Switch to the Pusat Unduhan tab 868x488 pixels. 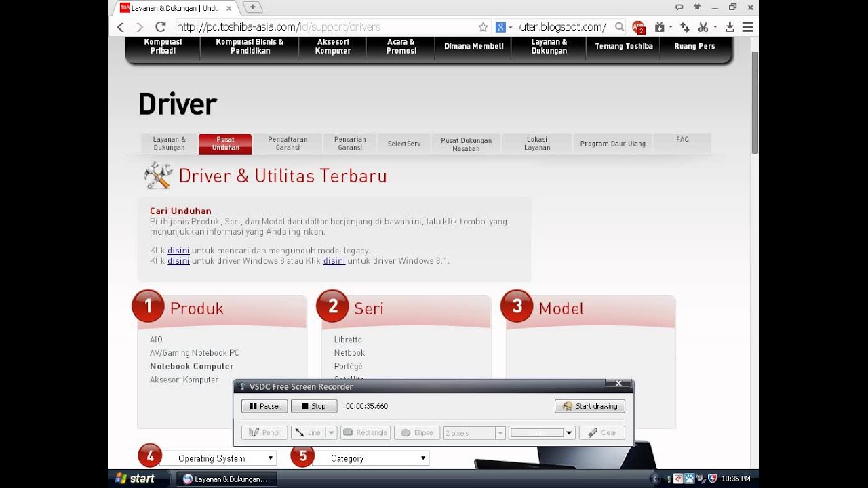[x=225, y=143]
